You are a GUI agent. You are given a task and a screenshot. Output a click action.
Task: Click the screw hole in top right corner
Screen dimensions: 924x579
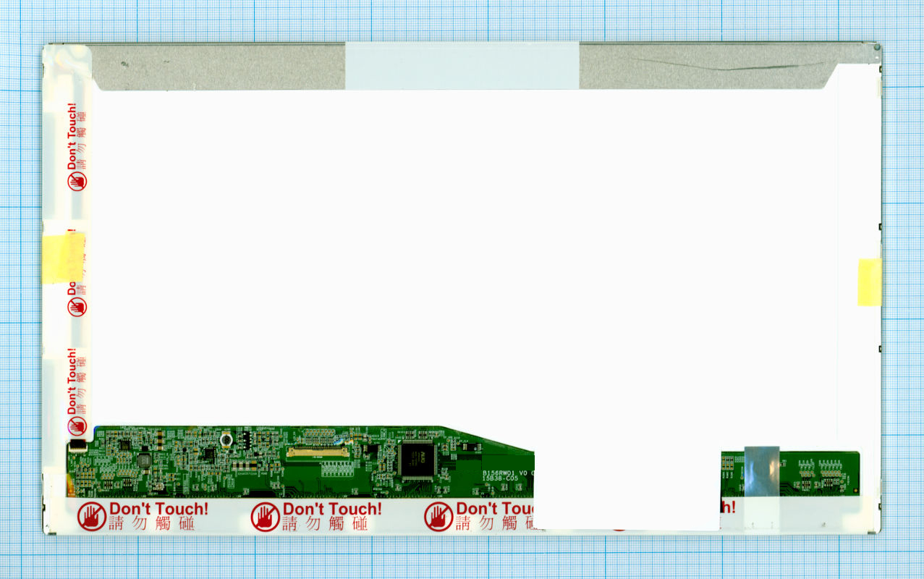(877, 48)
